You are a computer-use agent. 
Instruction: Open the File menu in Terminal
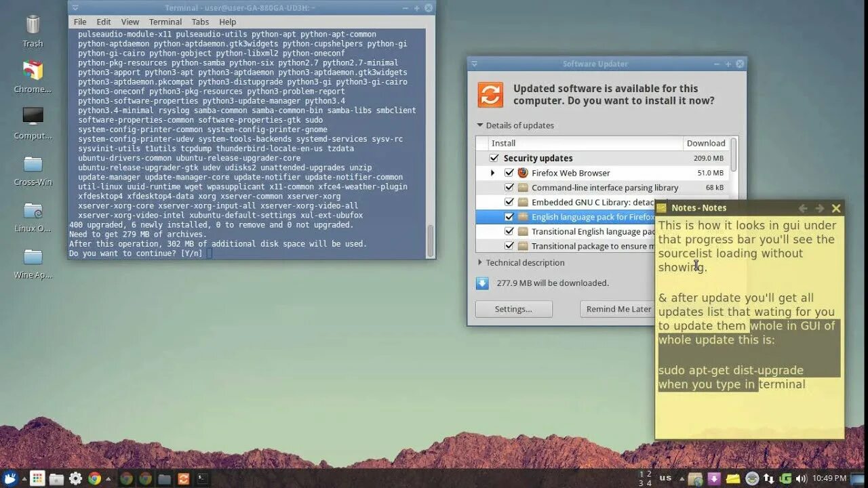[80, 22]
